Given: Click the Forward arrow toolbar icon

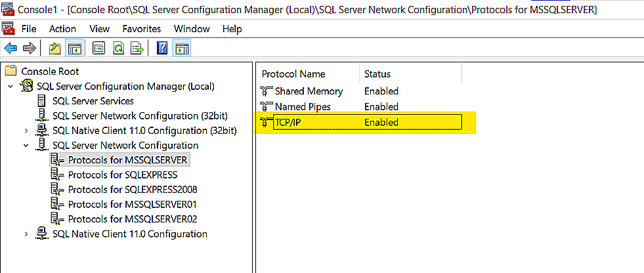Looking at the screenshot, I should tap(28, 49).
